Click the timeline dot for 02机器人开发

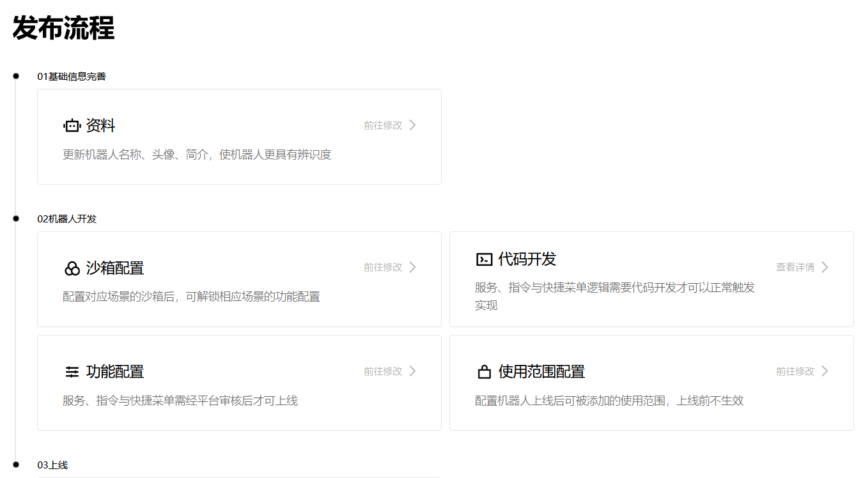tap(16, 219)
